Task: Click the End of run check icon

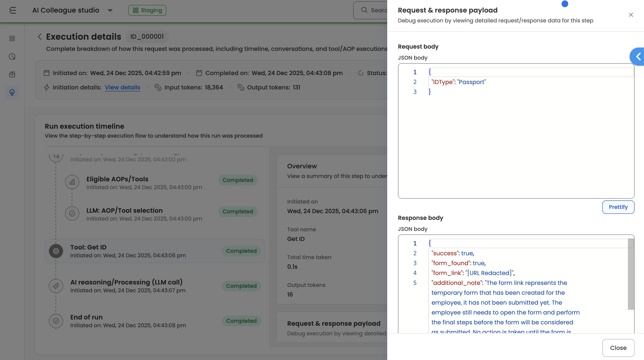Action: [x=56, y=321]
